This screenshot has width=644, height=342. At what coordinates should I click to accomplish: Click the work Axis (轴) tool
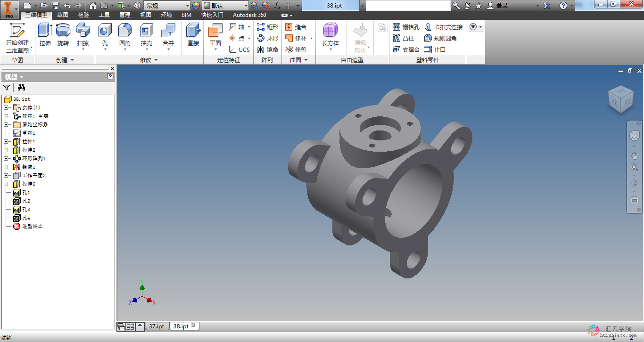[237, 27]
